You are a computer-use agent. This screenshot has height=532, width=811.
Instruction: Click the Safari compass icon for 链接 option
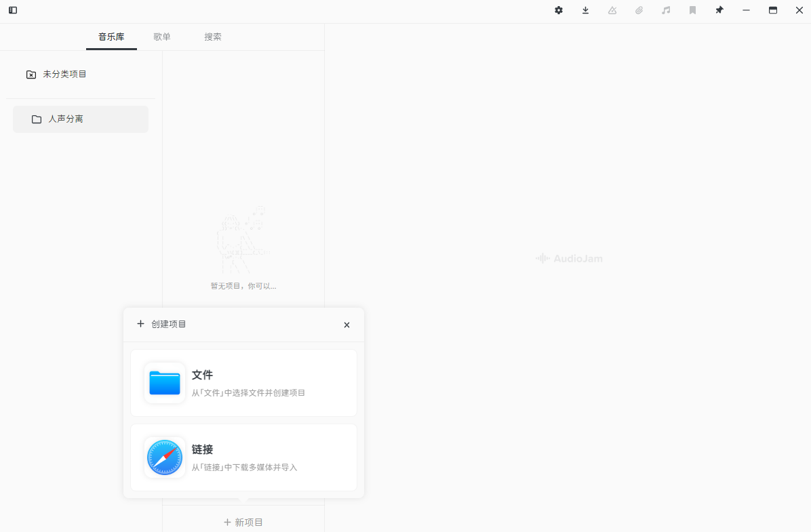pos(164,457)
